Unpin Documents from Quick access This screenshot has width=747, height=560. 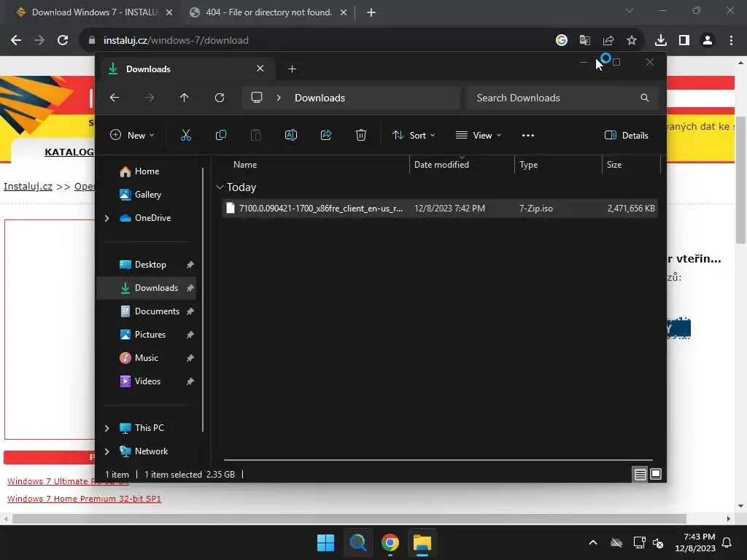[190, 311]
